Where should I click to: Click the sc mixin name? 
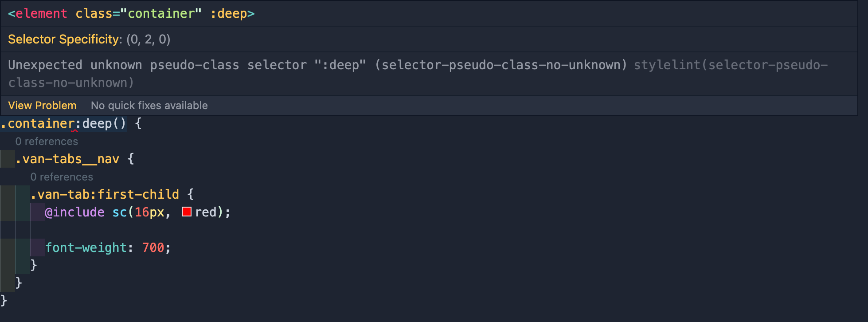coord(120,212)
